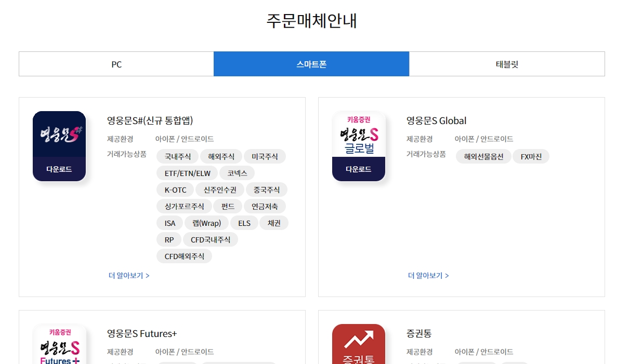Click 아이폰 / 안드로이드 text under 영웅문S Global
This screenshot has width=642, height=364.
tap(484, 139)
